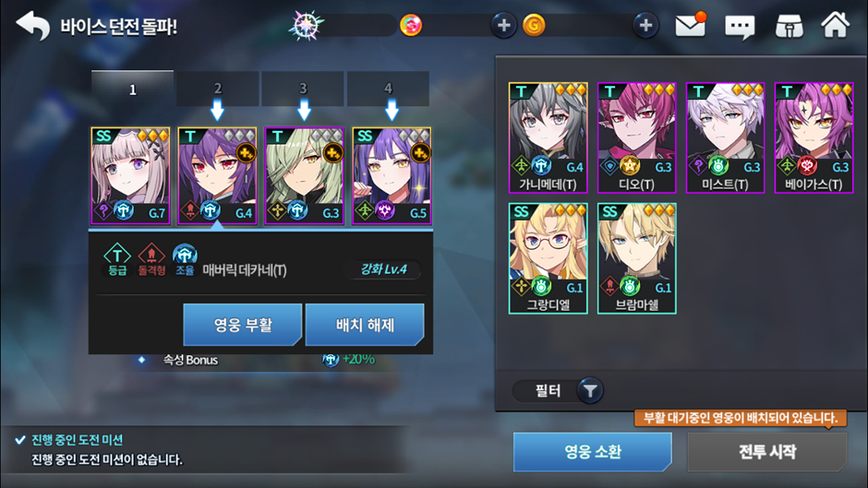
Task: Switch to team tab 4
Action: (x=388, y=89)
